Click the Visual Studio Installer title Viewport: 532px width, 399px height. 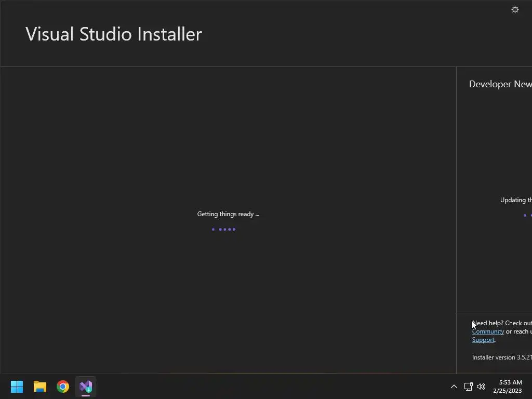(x=114, y=34)
